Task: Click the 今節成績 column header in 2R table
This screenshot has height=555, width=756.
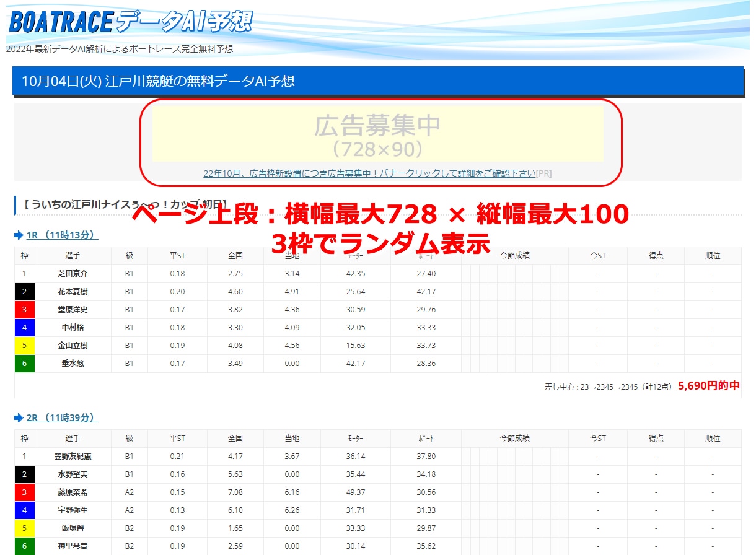Action: point(515,439)
